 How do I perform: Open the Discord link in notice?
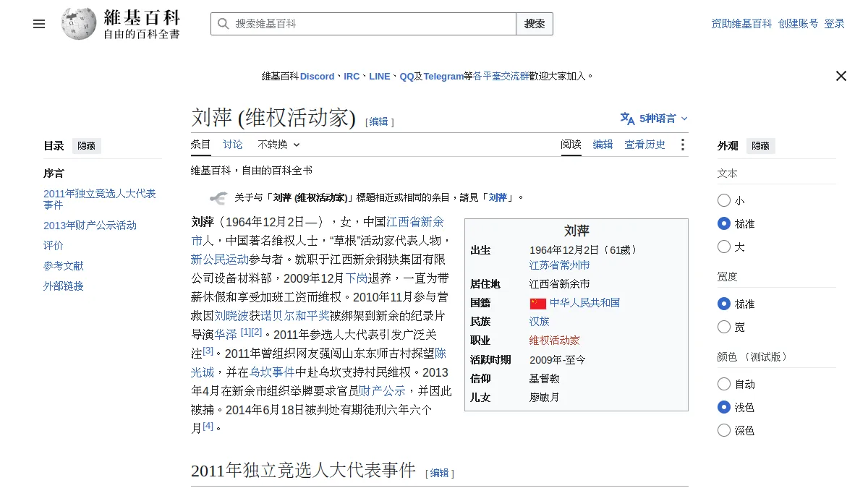(318, 76)
